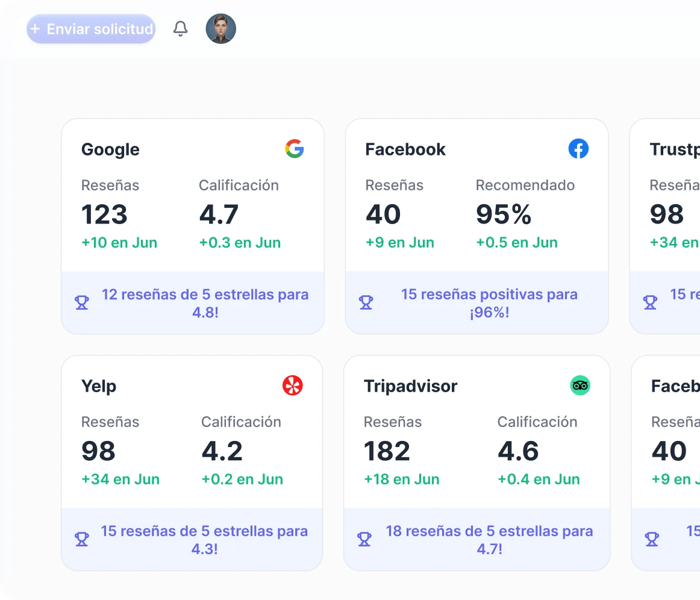Select the Yelp card title
The width and height of the screenshot is (700, 600).
(99, 386)
